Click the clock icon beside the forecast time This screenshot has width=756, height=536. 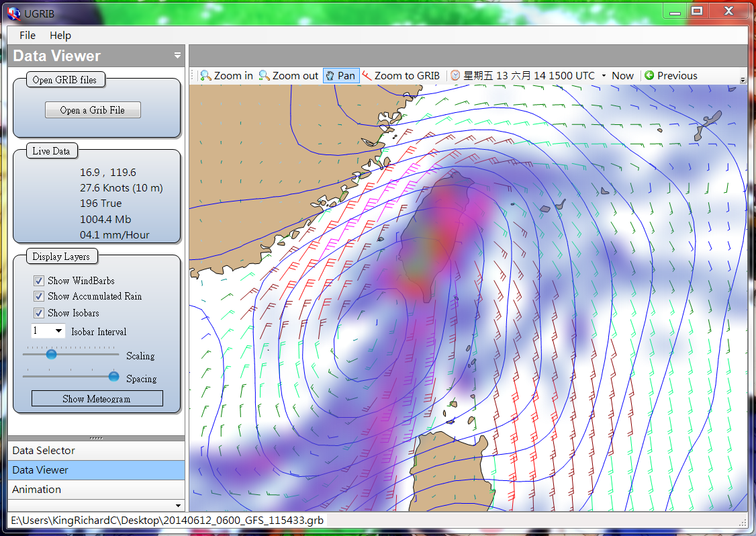[455, 76]
